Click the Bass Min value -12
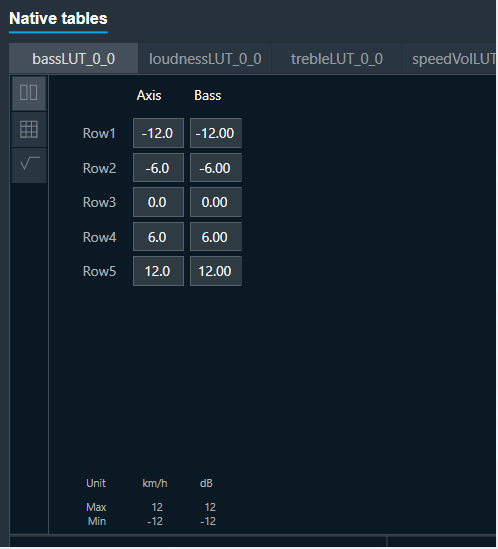This screenshot has width=498, height=549. click(208, 521)
